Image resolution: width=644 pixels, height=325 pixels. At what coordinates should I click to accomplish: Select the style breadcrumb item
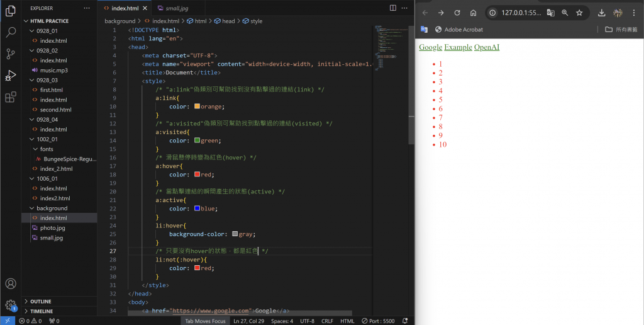pos(252,21)
